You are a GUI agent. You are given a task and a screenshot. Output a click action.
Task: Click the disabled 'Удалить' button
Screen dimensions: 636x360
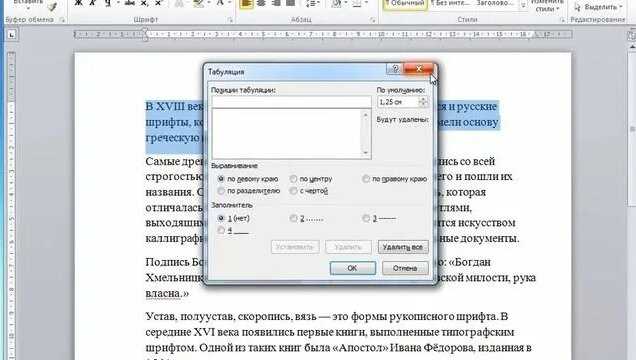tap(348, 247)
